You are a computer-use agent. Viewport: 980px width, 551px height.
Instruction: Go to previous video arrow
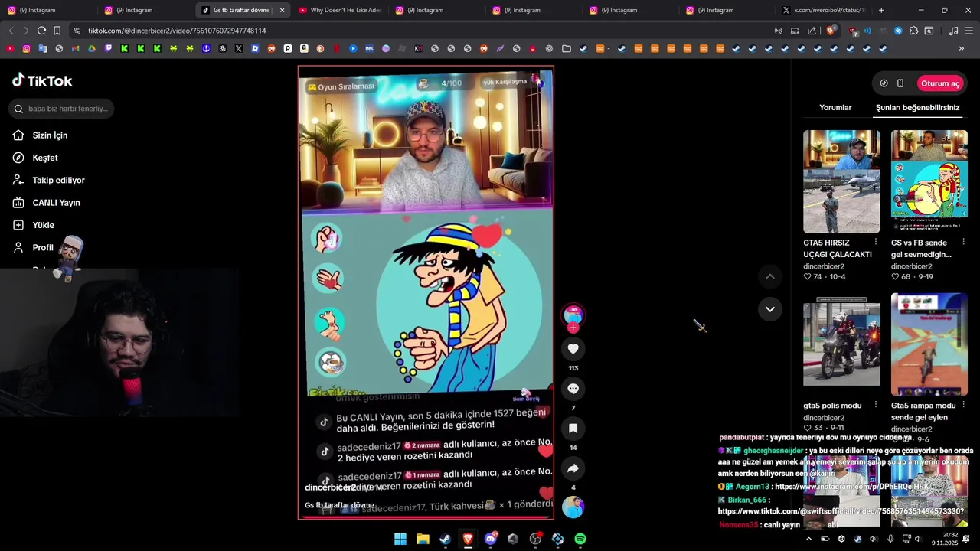point(770,276)
